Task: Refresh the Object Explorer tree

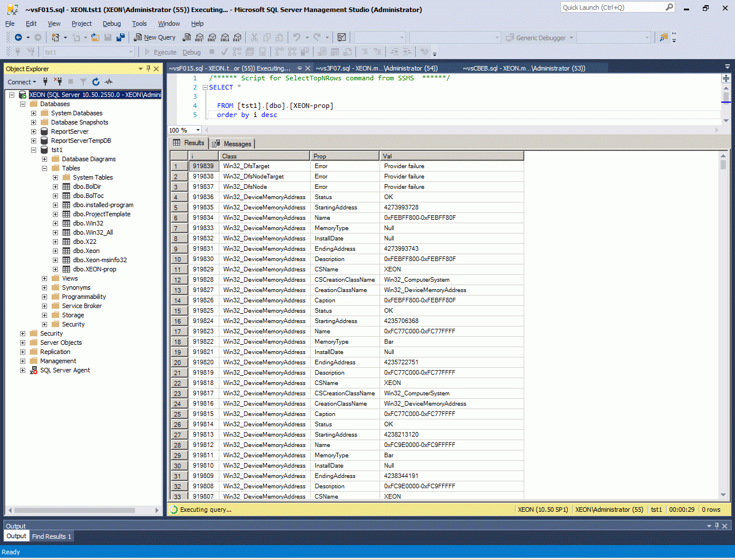Action: pos(96,82)
